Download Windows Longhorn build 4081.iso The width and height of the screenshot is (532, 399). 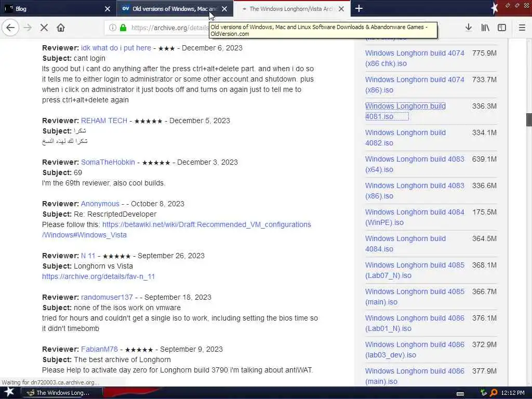405,111
